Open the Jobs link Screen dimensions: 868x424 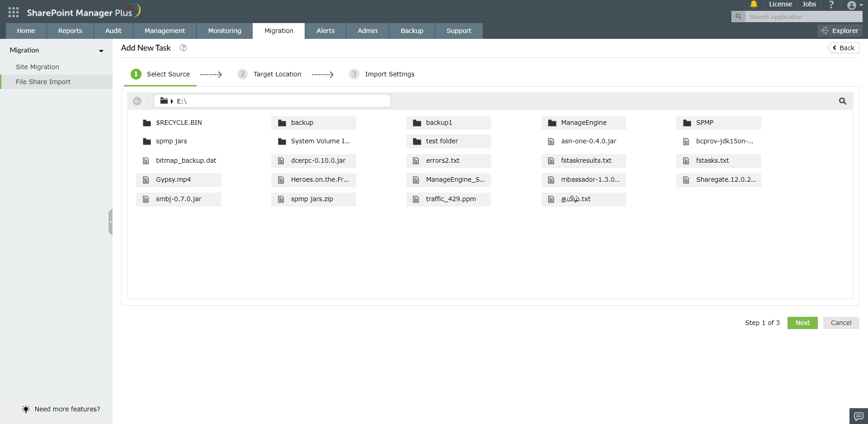click(809, 4)
